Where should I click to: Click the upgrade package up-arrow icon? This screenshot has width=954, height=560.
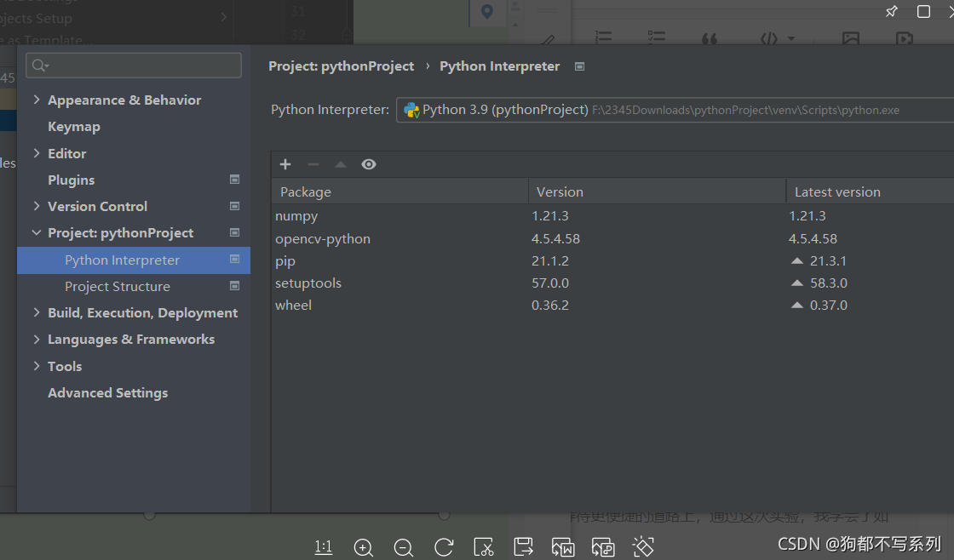341,164
